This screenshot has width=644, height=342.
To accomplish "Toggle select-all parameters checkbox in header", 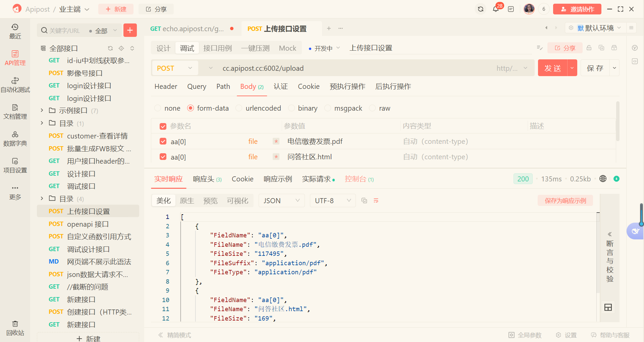I will click(x=163, y=126).
